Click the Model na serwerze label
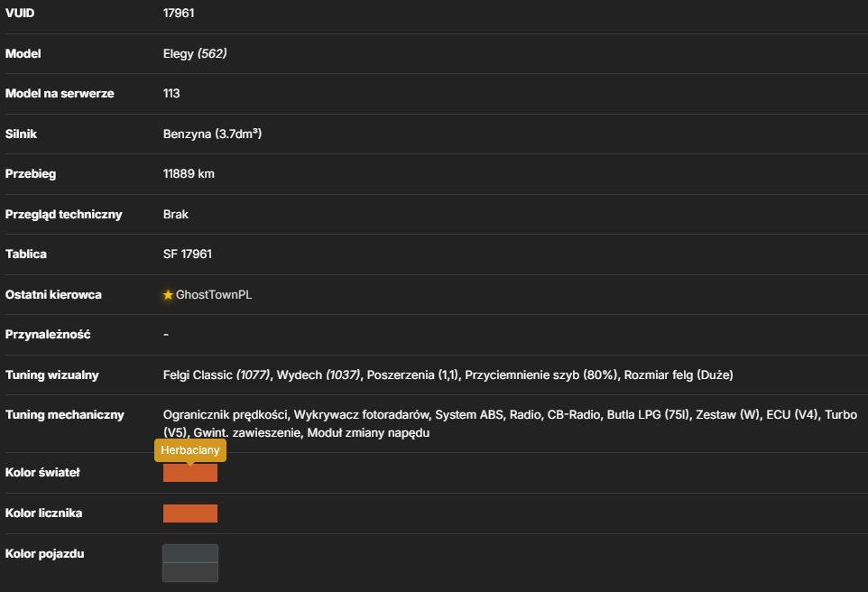 pos(60,94)
